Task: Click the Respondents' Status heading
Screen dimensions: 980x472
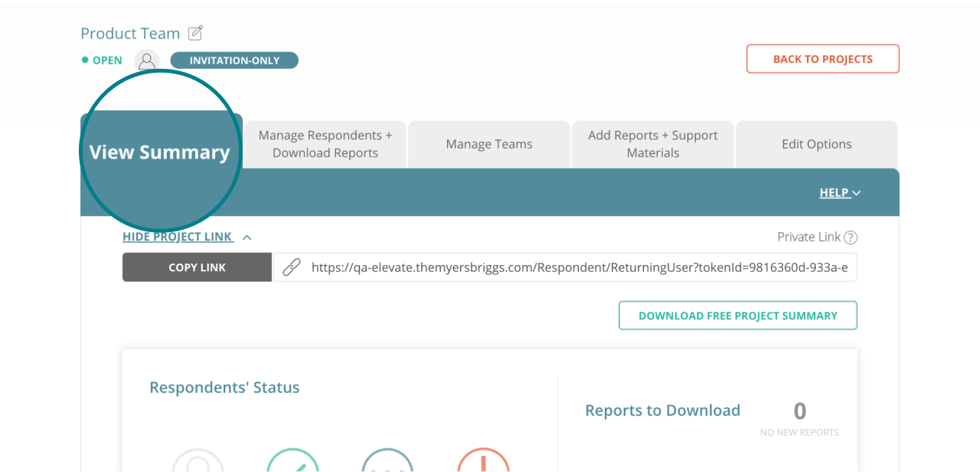Action: click(x=224, y=388)
